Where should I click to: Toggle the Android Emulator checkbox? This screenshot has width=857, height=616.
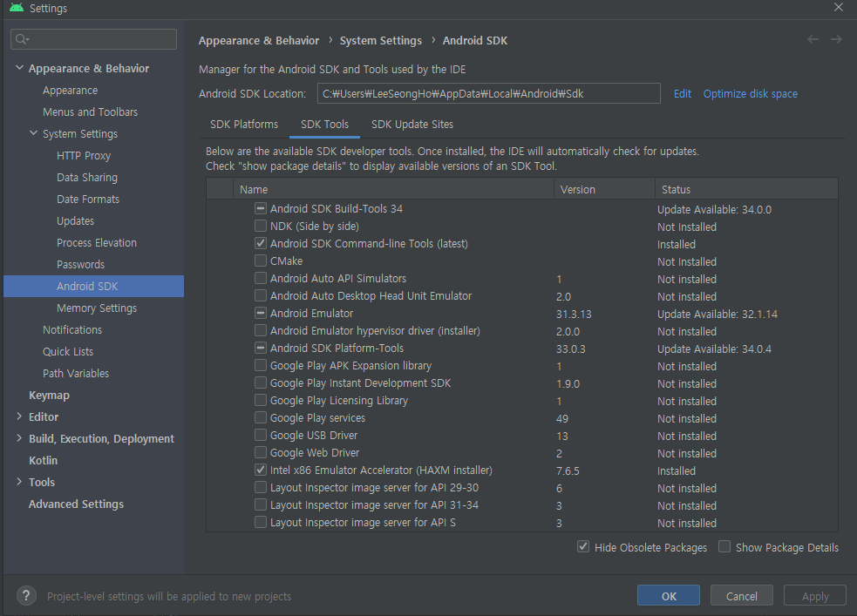click(x=261, y=314)
